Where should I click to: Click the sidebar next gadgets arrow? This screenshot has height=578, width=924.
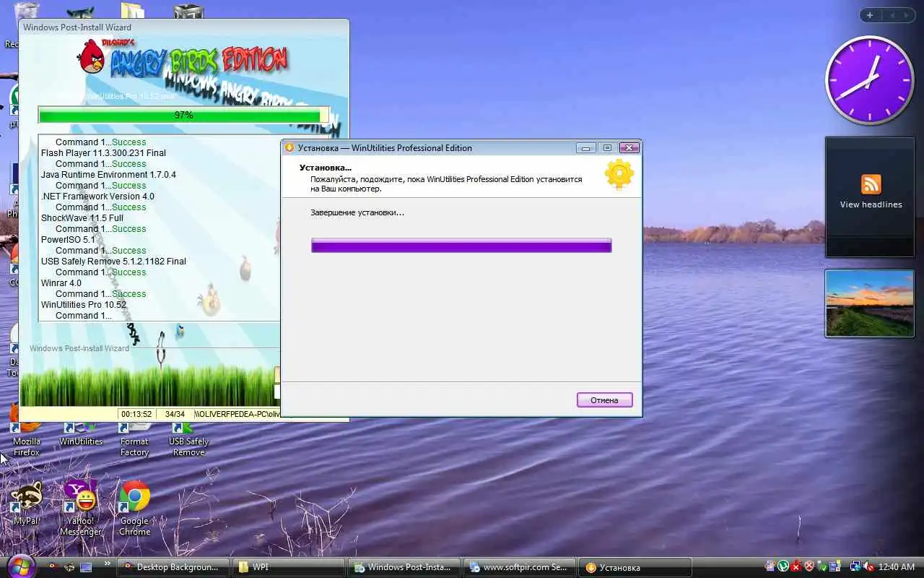pos(907,15)
